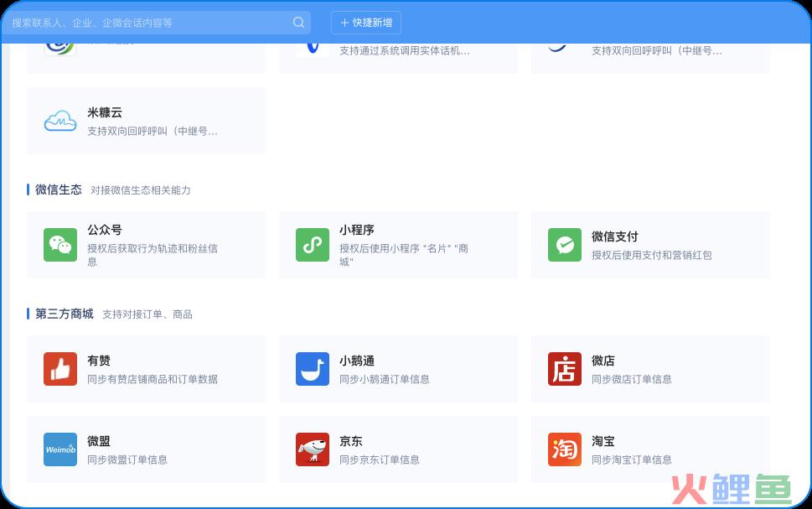Click the 有赞 thumbs-up icon
The width and height of the screenshot is (812, 509).
pos(60,369)
